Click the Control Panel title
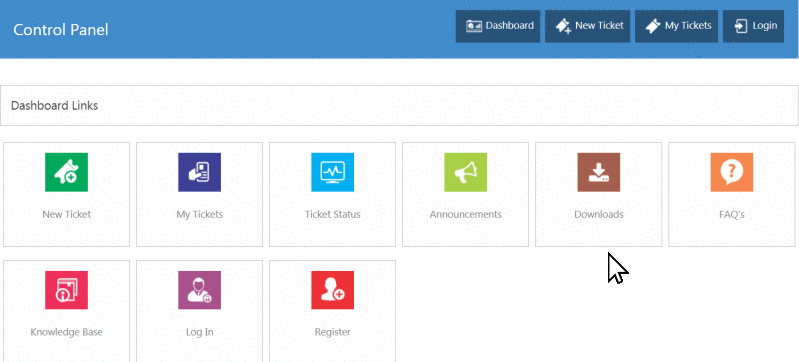799x362 pixels. tap(61, 30)
